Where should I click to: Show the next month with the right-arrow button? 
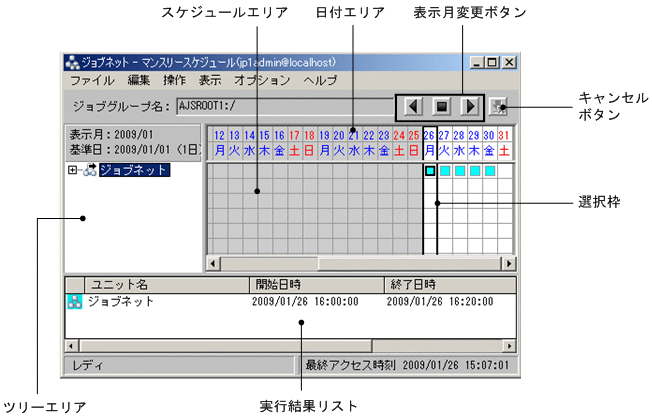(470, 107)
